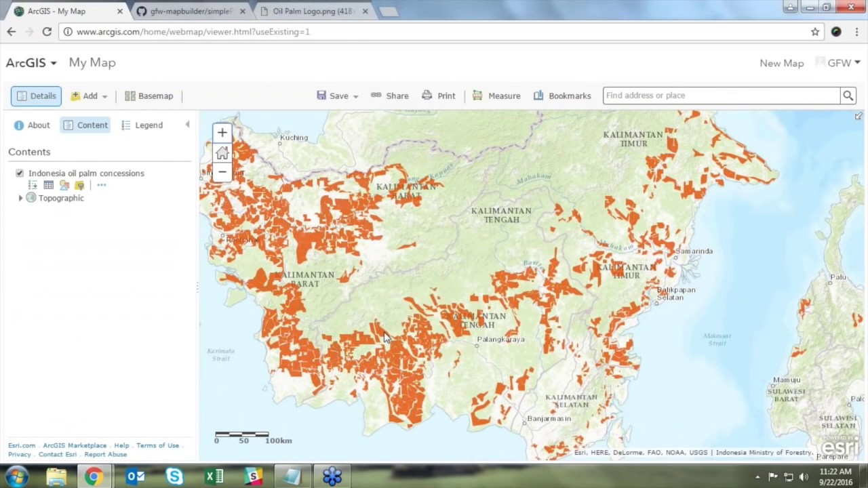Switch to the gfw-mapbuilder GitHub browser tab
Screen dimensions: 868x488
191,12
